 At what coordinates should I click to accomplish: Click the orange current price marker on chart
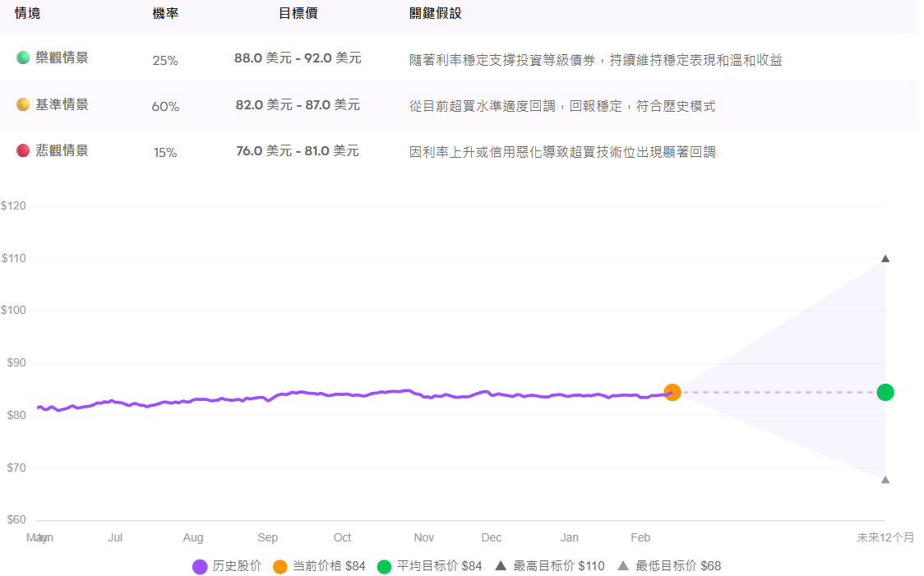[673, 393]
